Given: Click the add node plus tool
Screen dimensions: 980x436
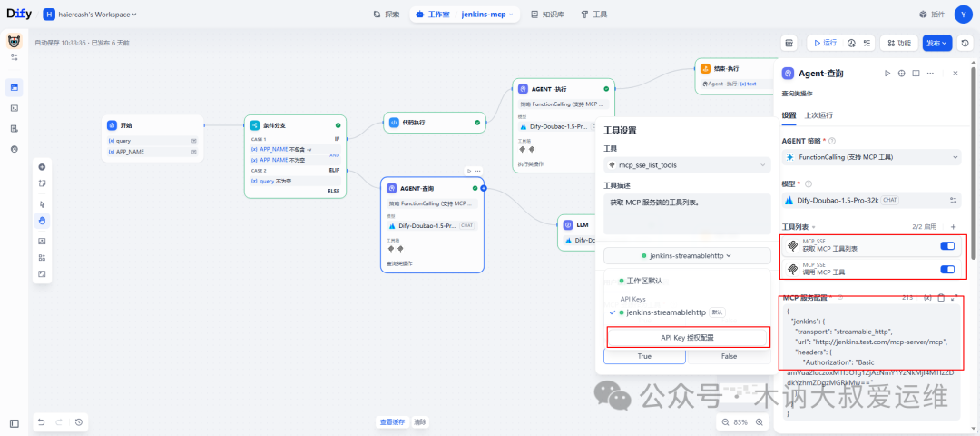Looking at the screenshot, I should [x=42, y=167].
